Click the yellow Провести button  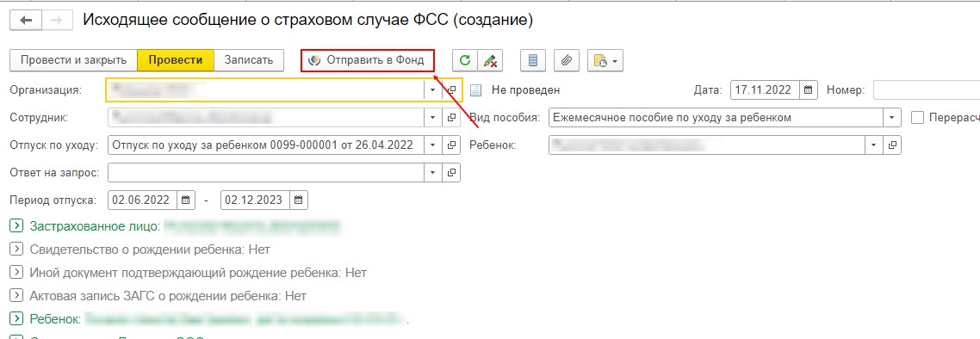pos(176,60)
